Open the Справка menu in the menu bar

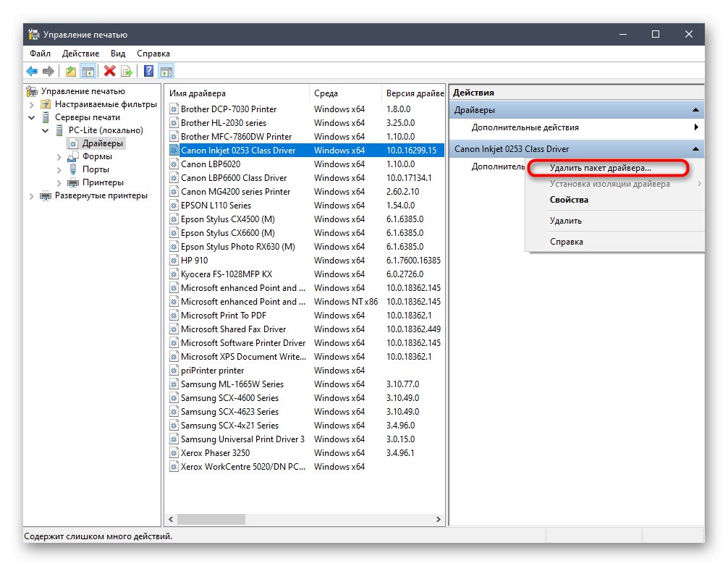(153, 54)
